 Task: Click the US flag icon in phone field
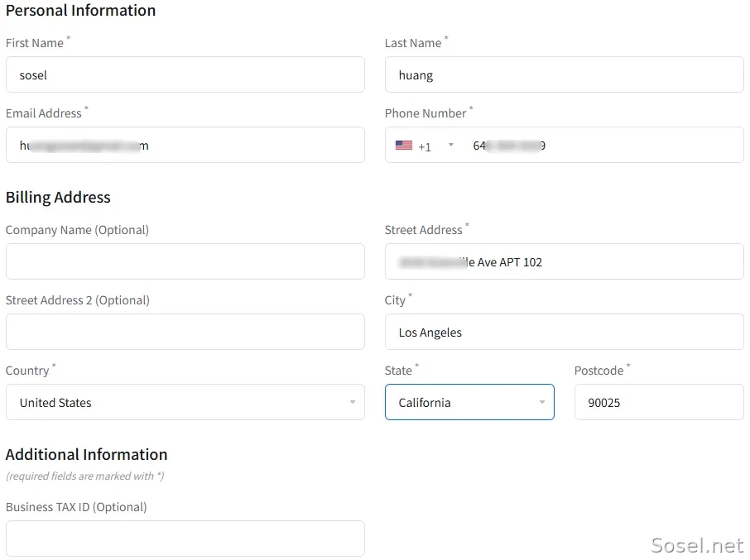click(404, 146)
